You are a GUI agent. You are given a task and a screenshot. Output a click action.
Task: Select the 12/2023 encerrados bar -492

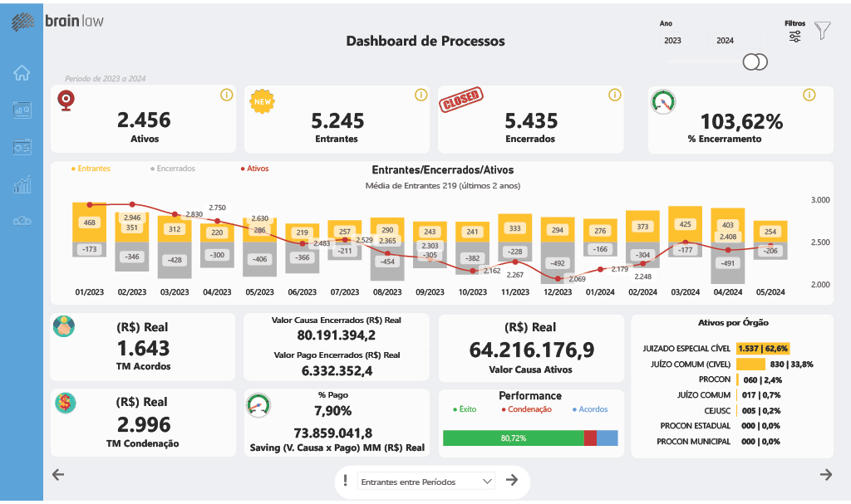[558, 262]
